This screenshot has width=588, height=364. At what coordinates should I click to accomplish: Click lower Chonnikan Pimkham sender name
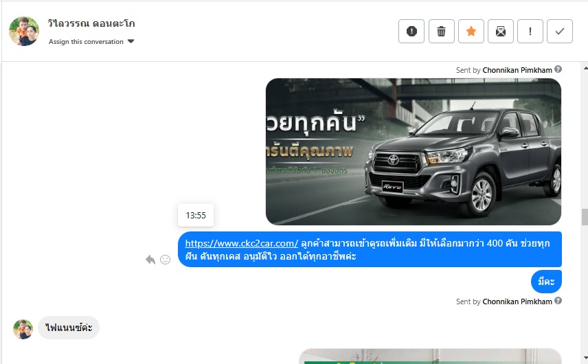coord(517,302)
